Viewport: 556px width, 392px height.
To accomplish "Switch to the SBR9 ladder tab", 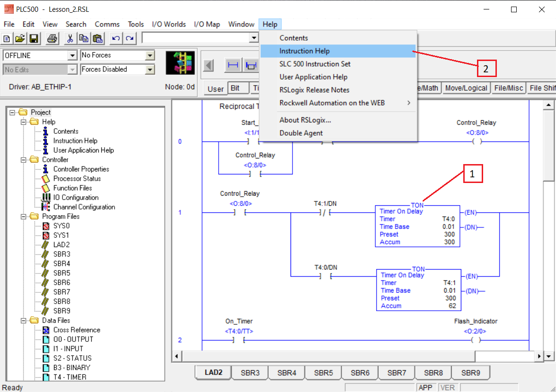I will click(x=470, y=373).
